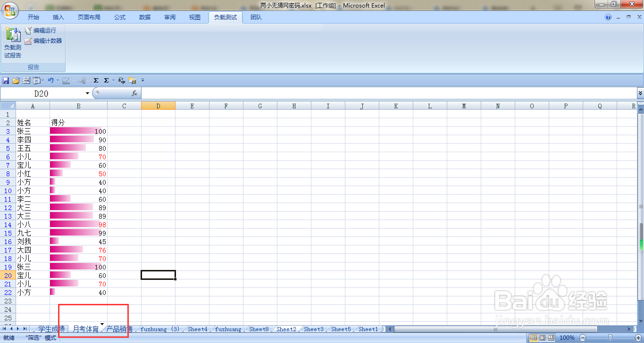
Task: Select the 月考体育 sheet tab
Action: click(x=86, y=329)
